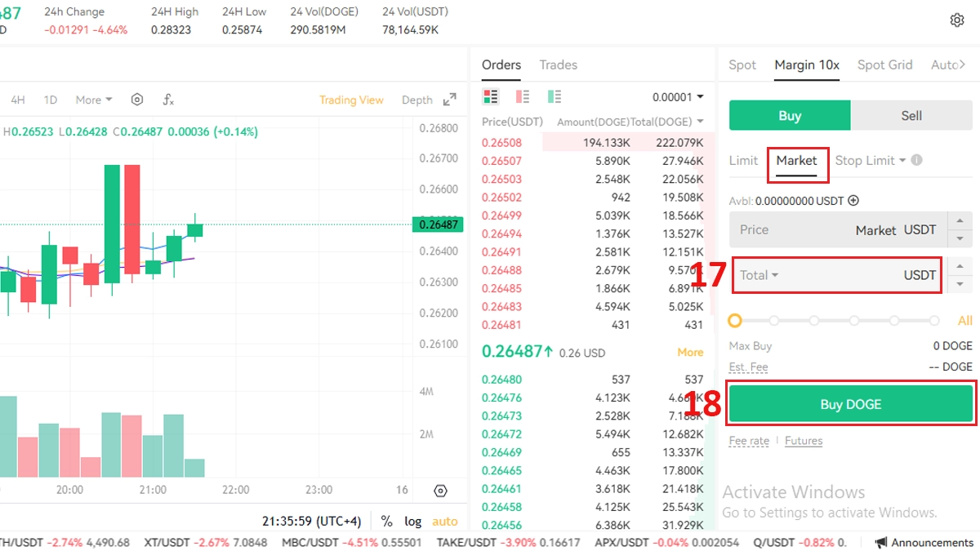Open the settings gear icon

(957, 20)
